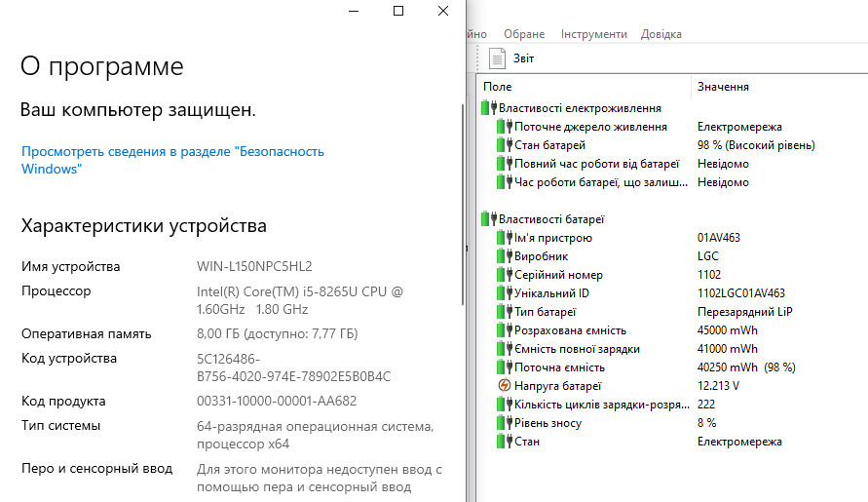Open the Обране menu
Screen dimensions: 868x502
click(524, 34)
